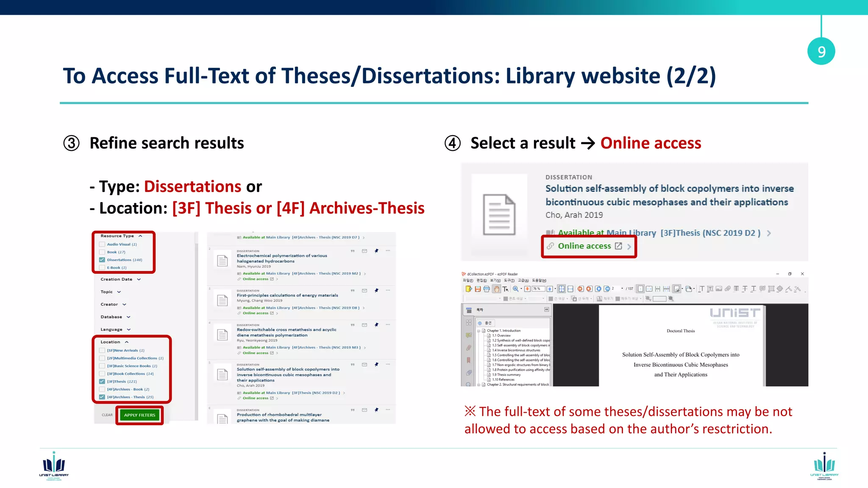
Task: Go to previous page in ezPDF Reader
Action: (589, 289)
